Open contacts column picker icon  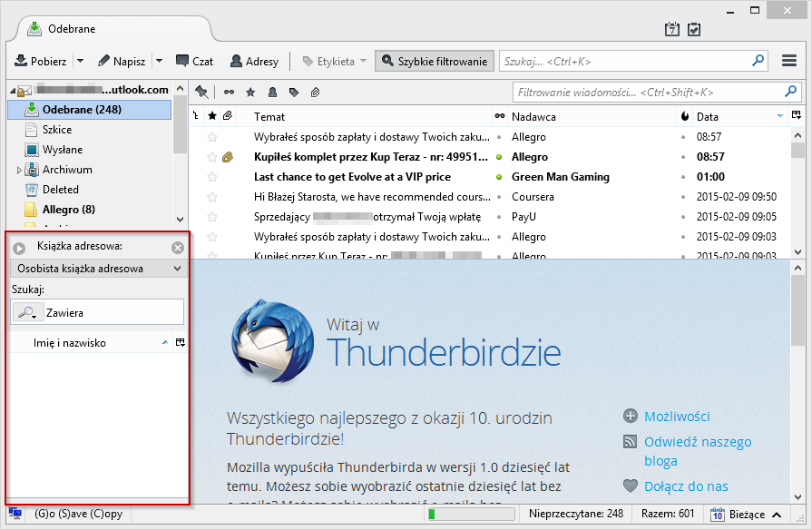tap(181, 342)
